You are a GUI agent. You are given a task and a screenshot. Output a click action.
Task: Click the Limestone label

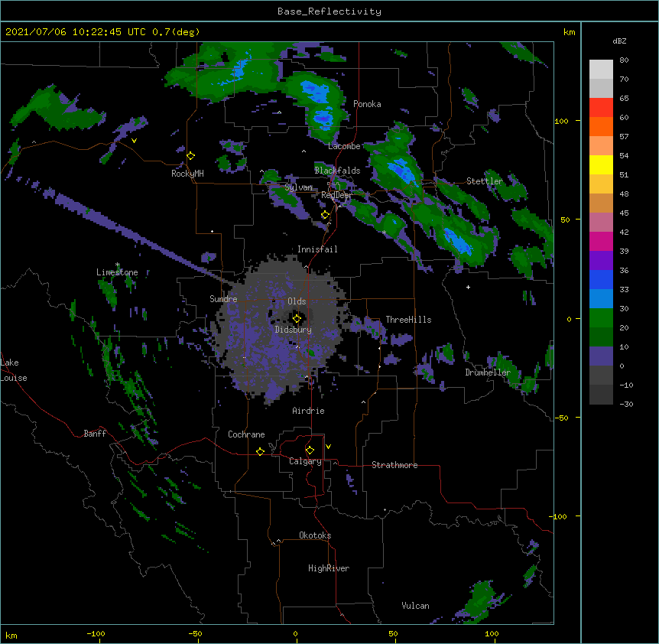point(117,272)
